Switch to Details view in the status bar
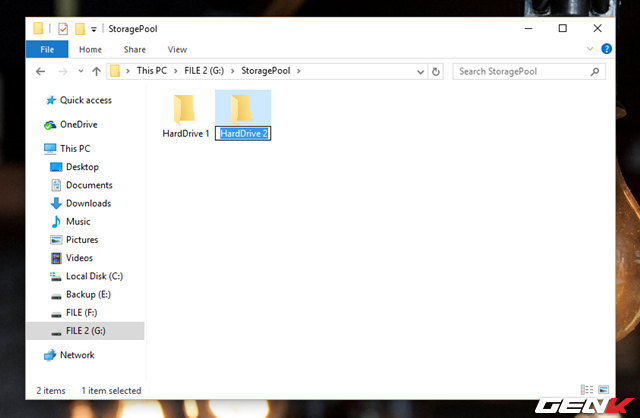The height and width of the screenshot is (418, 640). [587, 390]
